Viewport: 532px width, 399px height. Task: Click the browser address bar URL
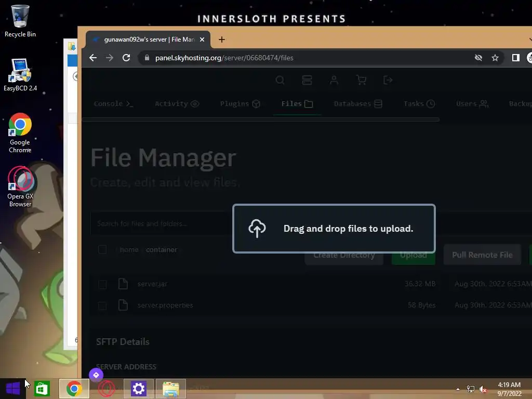[224, 58]
